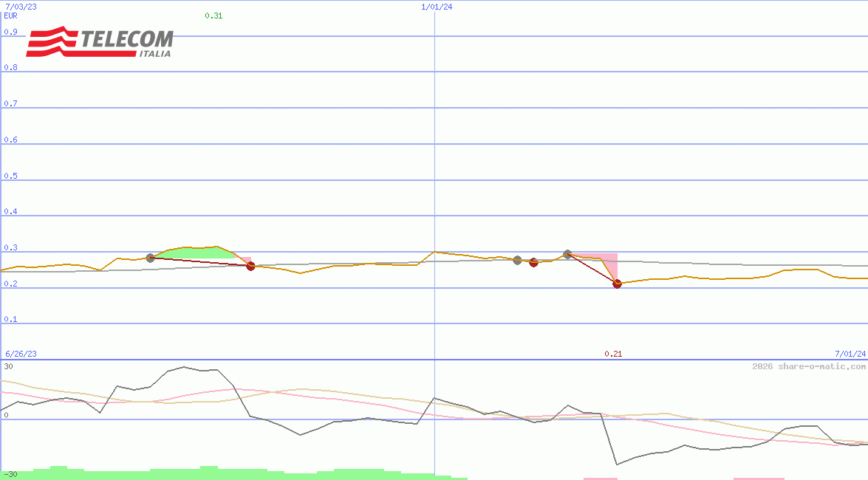The width and height of the screenshot is (868, 480).
Task: Click the first grey buy marker dot
Action: 151,258
